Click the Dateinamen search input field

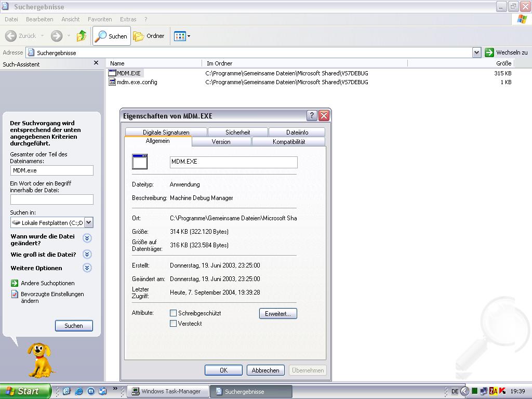(51, 170)
